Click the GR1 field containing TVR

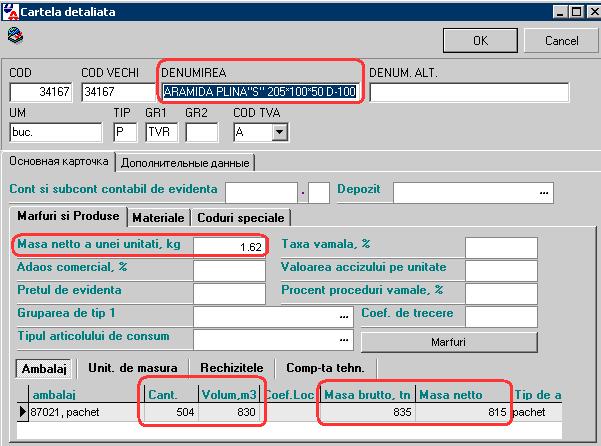point(161,132)
